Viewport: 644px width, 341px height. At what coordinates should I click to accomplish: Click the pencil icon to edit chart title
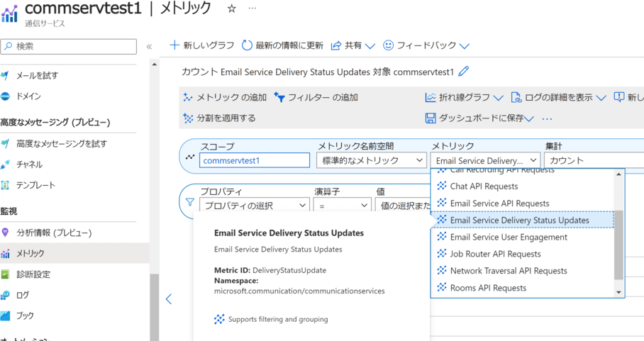click(463, 72)
